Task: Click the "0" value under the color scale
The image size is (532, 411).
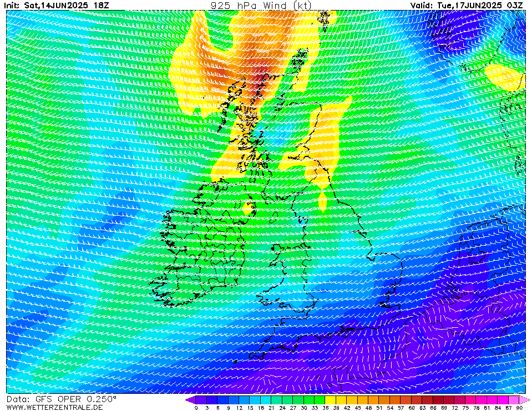Action: (x=196, y=408)
